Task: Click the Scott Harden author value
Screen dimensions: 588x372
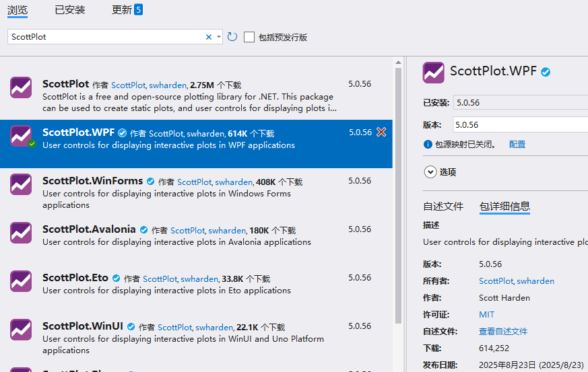Action: (504, 298)
